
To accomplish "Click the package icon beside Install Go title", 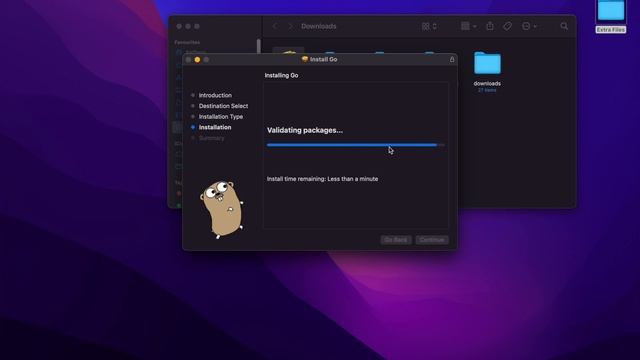I will [304, 59].
